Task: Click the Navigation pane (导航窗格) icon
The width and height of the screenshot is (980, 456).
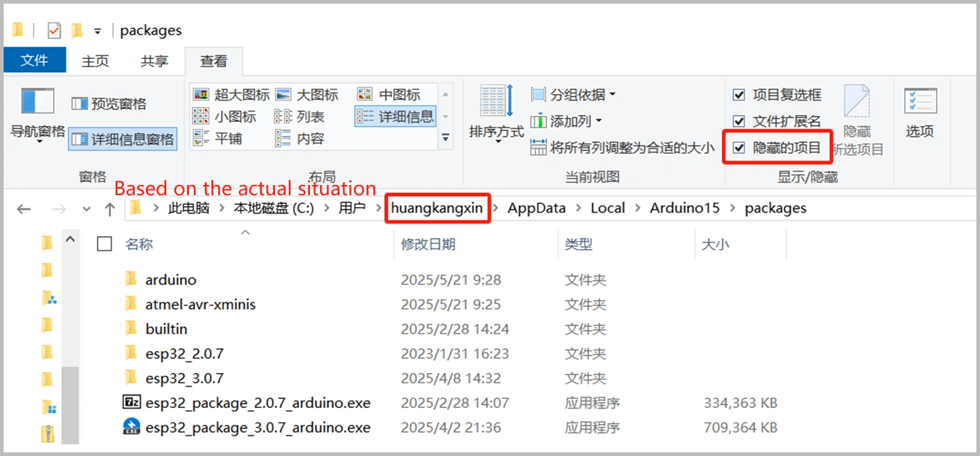Action: [37, 102]
